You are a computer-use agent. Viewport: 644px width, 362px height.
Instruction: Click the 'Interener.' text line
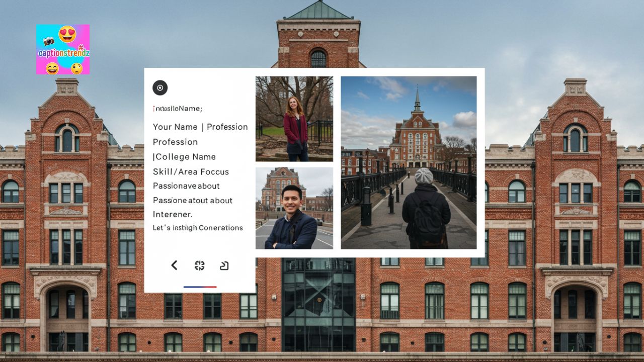pyautogui.click(x=173, y=215)
